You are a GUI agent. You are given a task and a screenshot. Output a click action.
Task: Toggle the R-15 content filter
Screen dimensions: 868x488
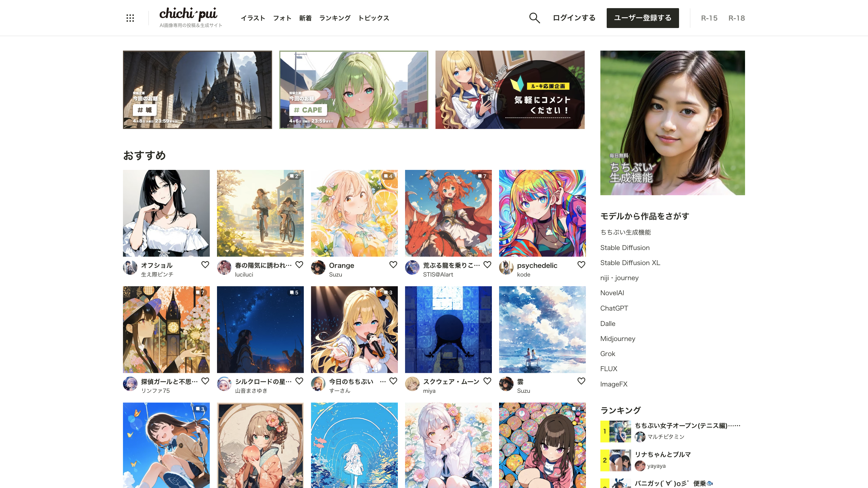709,18
